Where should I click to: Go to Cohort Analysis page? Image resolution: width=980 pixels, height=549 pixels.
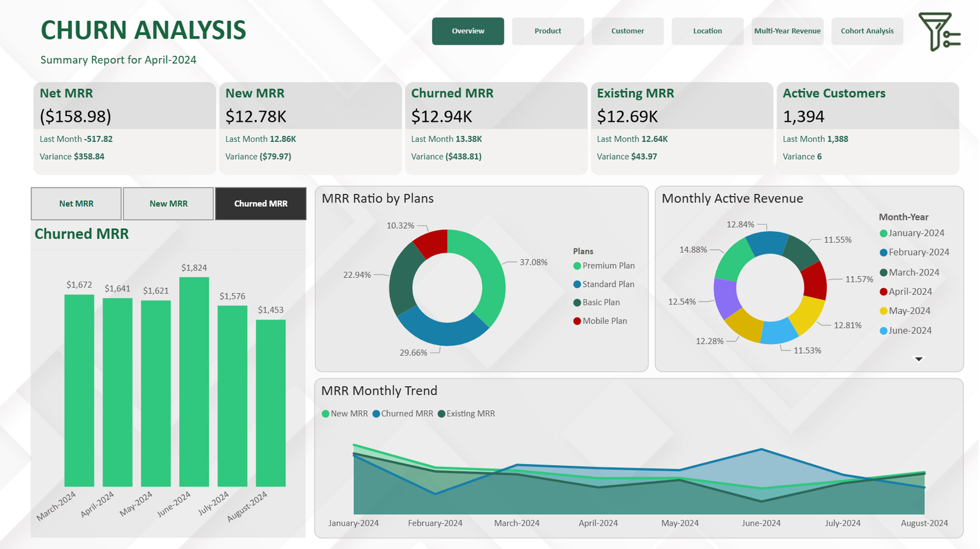(x=867, y=31)
